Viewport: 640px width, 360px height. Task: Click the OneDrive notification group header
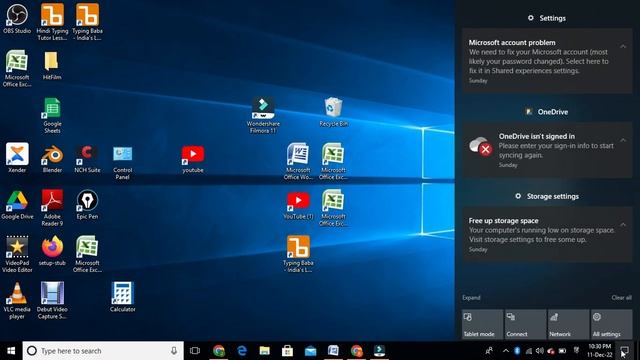click(x=547, y=111)
